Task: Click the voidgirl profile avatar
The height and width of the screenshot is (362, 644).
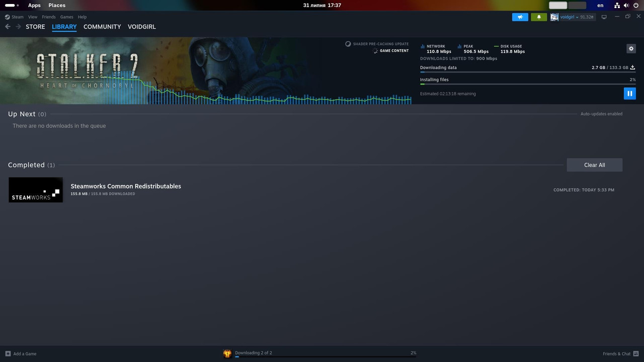Action: 554,17
